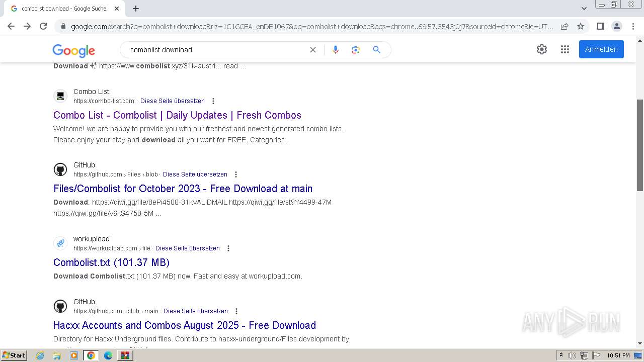Toggle Chrome side panel
644x362 pixels.
click(600, 26)
